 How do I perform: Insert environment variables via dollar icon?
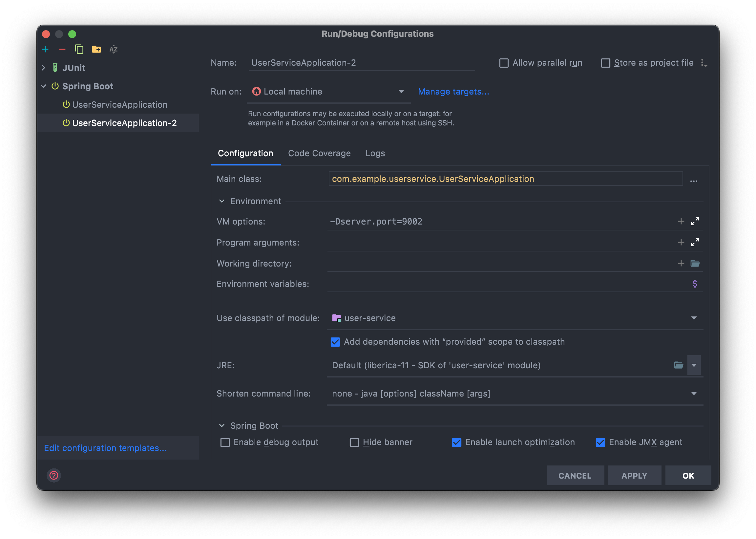[695, 283]
